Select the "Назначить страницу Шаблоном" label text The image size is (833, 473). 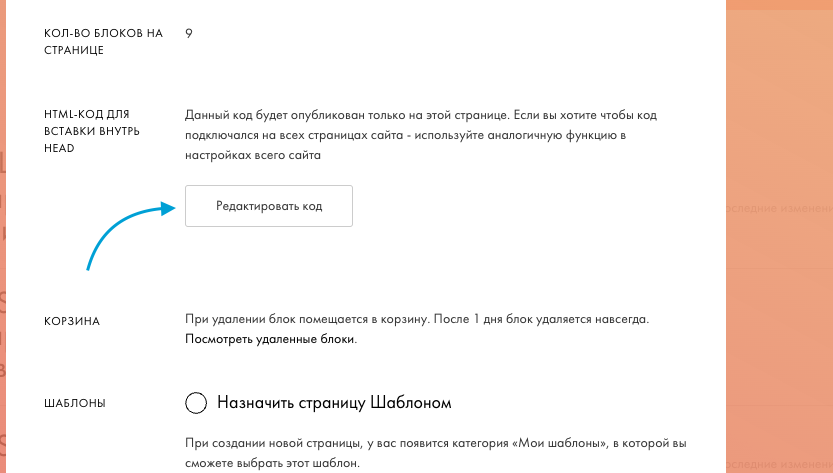click(x=334, y=403)
